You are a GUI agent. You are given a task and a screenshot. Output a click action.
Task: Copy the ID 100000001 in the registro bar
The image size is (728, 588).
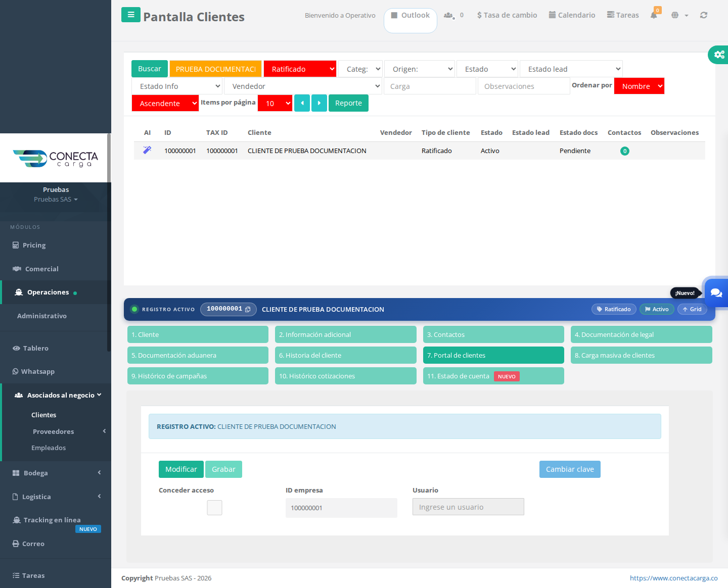pos(248,309)
